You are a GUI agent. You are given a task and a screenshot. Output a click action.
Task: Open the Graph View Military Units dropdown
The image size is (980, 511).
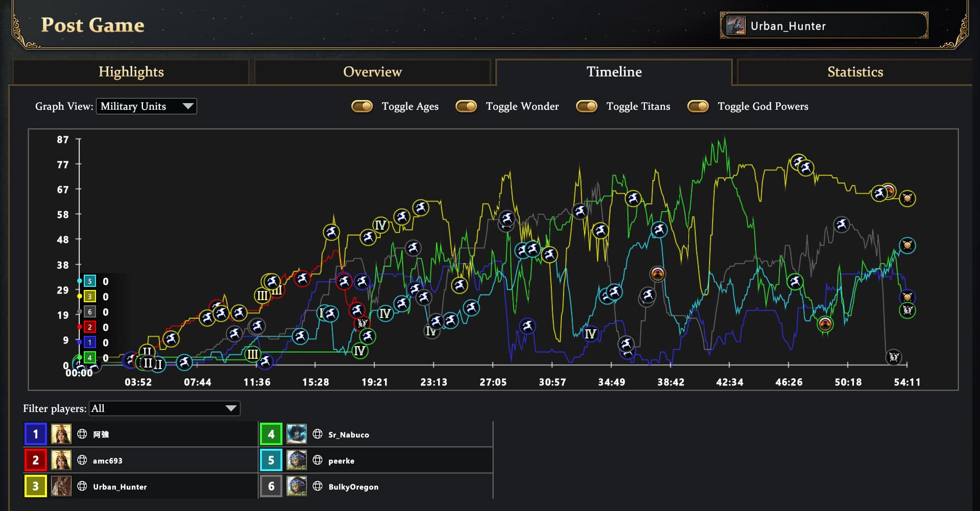click(x=147, y=106)
